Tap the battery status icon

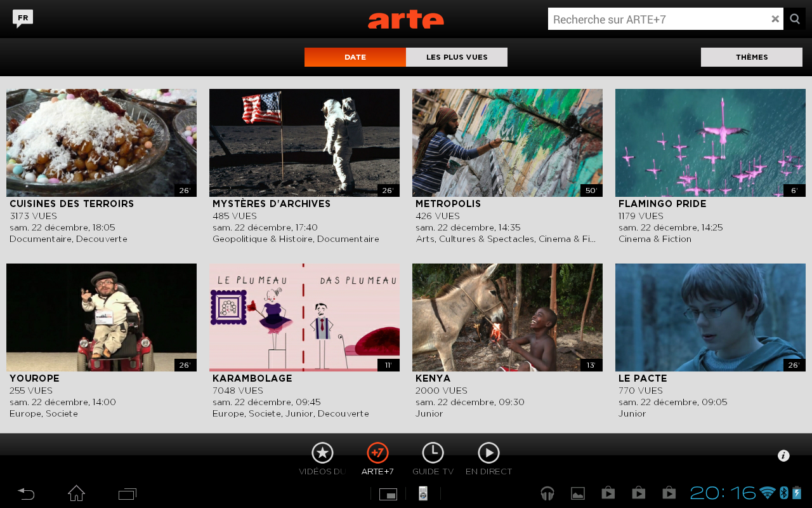tap(797, 493)
